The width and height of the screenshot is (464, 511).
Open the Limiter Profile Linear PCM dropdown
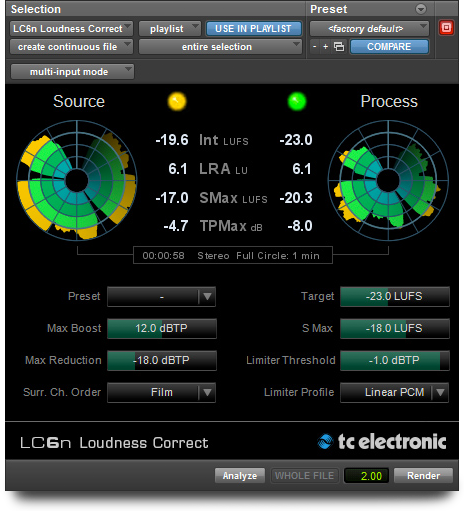click(x=395, y=392)
